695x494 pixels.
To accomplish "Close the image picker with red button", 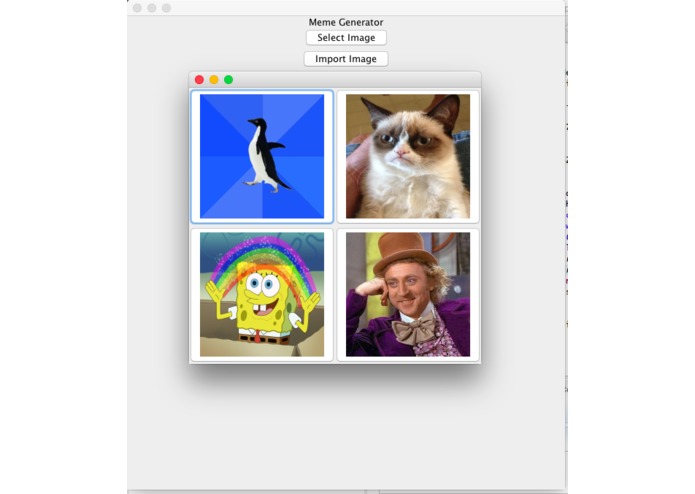I will pyautogui.click(x=199, y=80).
